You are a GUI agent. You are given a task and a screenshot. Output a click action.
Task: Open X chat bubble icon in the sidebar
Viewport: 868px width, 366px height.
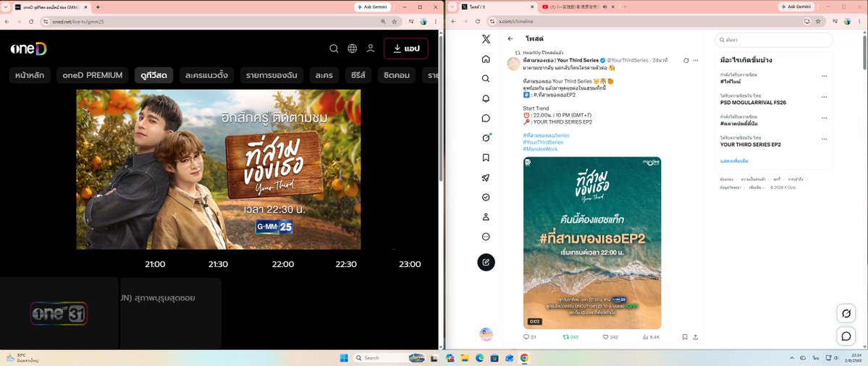pyautogui.click(x=486, y=119)
